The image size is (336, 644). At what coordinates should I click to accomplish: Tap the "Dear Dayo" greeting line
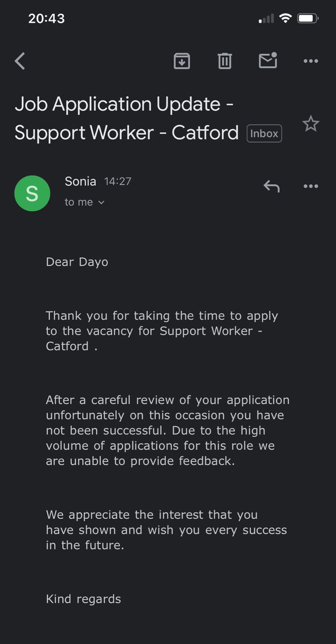[77, 262]
